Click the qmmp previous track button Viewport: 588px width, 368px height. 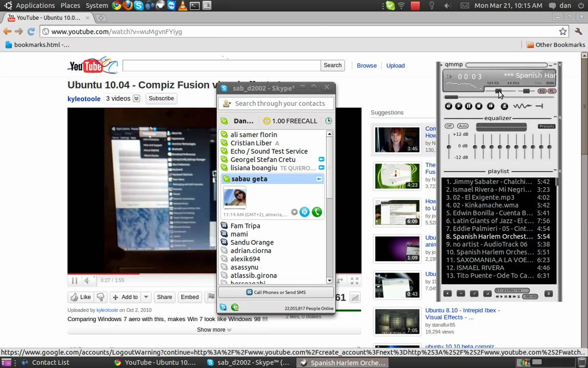point(448,106)
